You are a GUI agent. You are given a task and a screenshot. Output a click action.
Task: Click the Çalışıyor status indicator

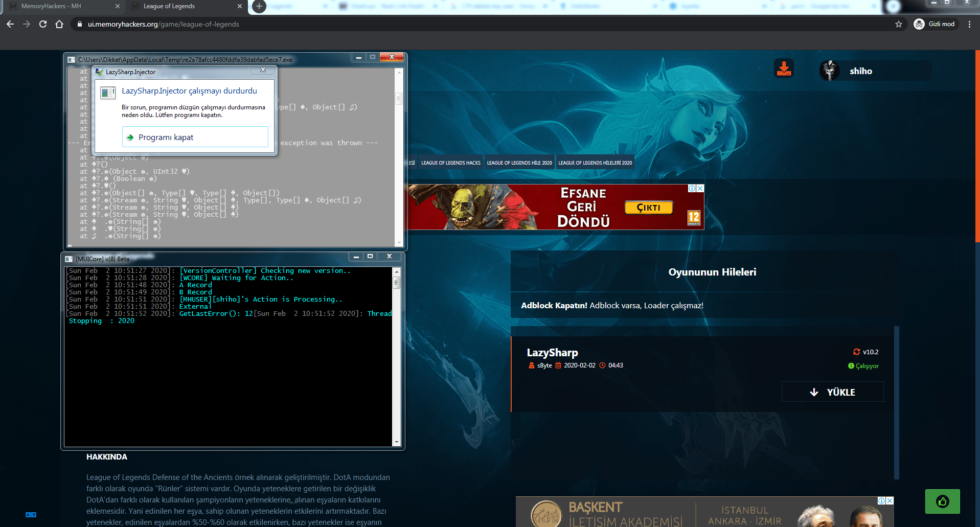(x=863, y=366)
